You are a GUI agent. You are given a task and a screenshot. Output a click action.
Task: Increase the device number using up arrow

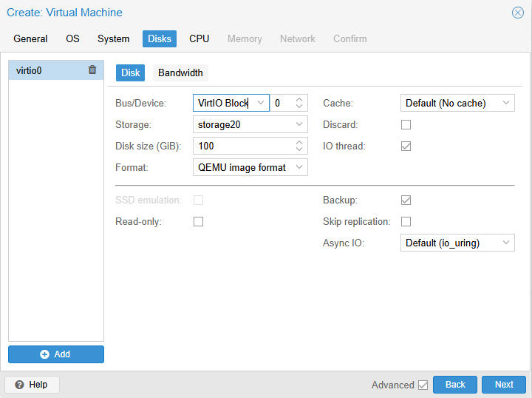pos(299,100)
